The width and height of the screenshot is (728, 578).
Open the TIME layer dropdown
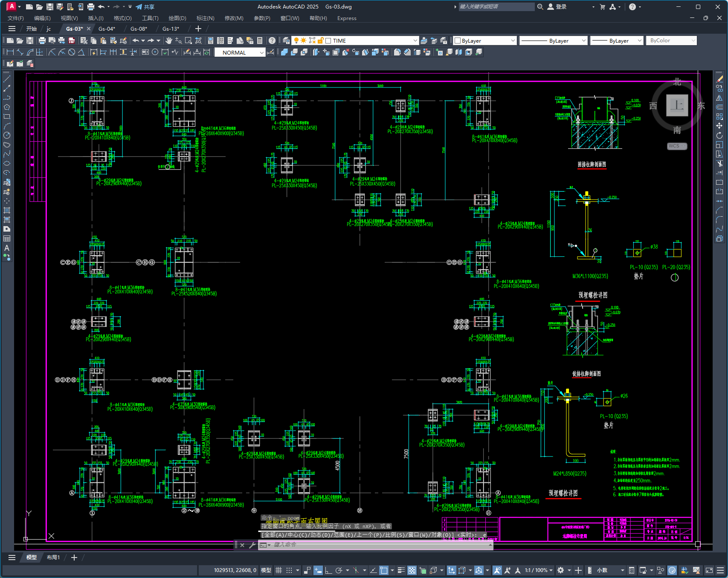(x=415, y=41)
